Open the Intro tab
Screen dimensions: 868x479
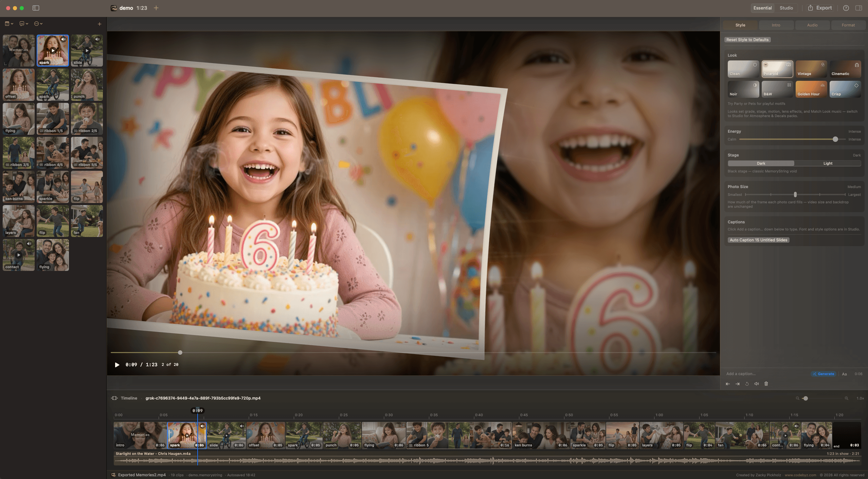[776, 25]
